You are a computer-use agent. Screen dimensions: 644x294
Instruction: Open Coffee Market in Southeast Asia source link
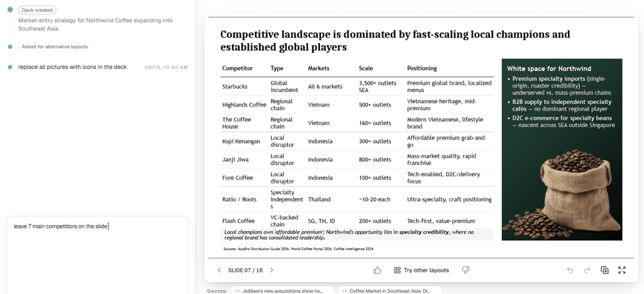tap(389, 291)
